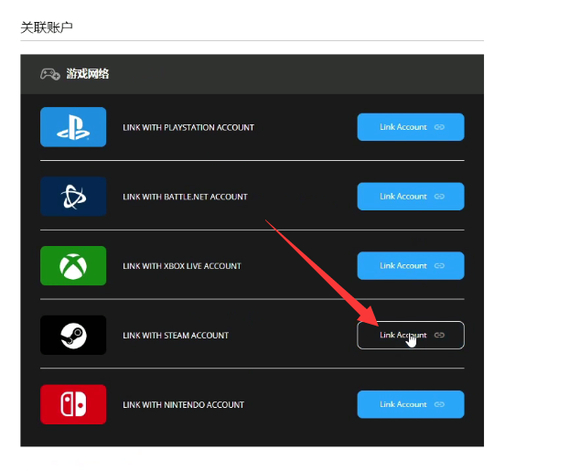Click "LINK WITH BATTLE.NET ACCOUNT" text
The width and height of the screenshot is (580, 471).
tap(185, 197)
